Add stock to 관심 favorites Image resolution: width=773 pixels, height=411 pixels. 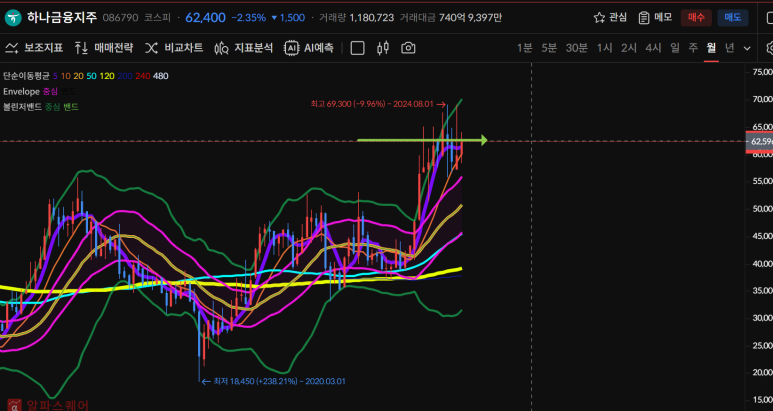tap(610, 18)
